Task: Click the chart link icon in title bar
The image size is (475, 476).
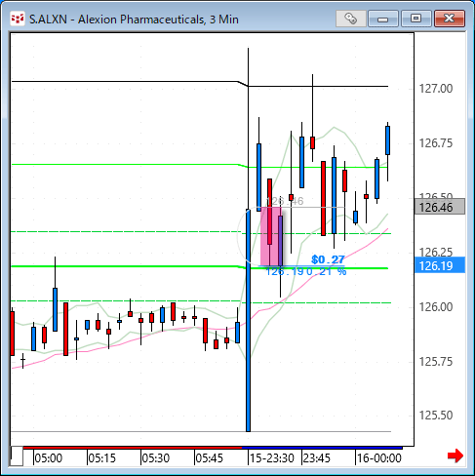Action: 351,19
